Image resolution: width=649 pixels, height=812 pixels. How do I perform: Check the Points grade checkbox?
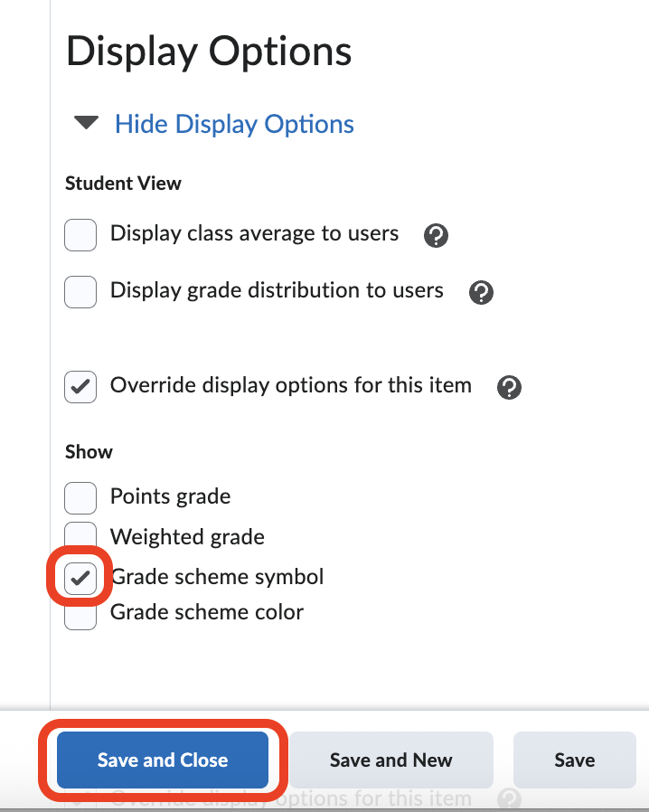click(x=80, y=497)
